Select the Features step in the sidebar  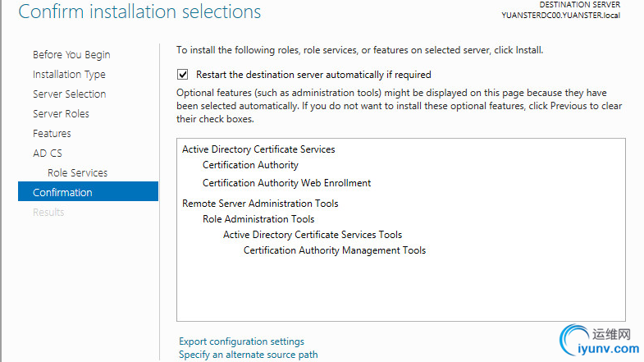[52, 134]
